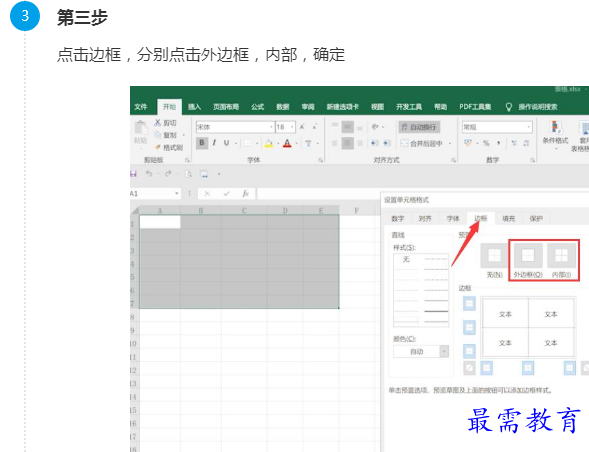
Task: Toggle Italic formatting
Action: click(x=214, y=143)
